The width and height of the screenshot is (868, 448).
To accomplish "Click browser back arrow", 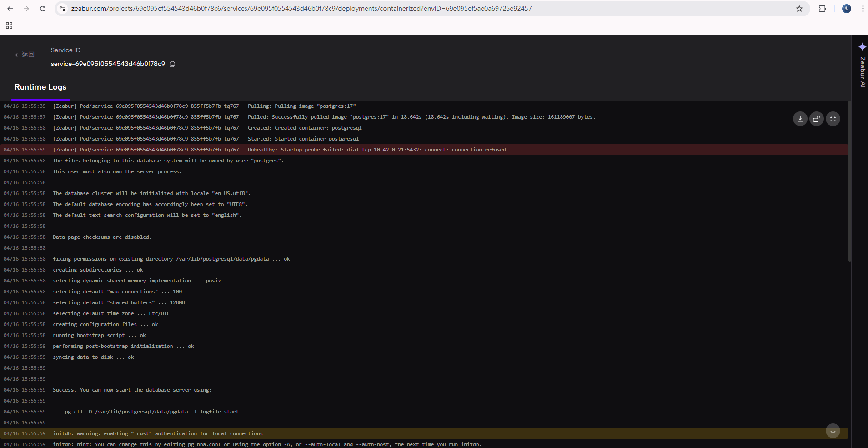I will (10, 9).
